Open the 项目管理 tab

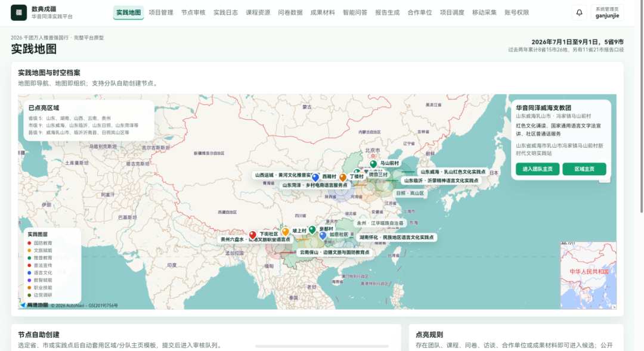(x=161, y=13)
